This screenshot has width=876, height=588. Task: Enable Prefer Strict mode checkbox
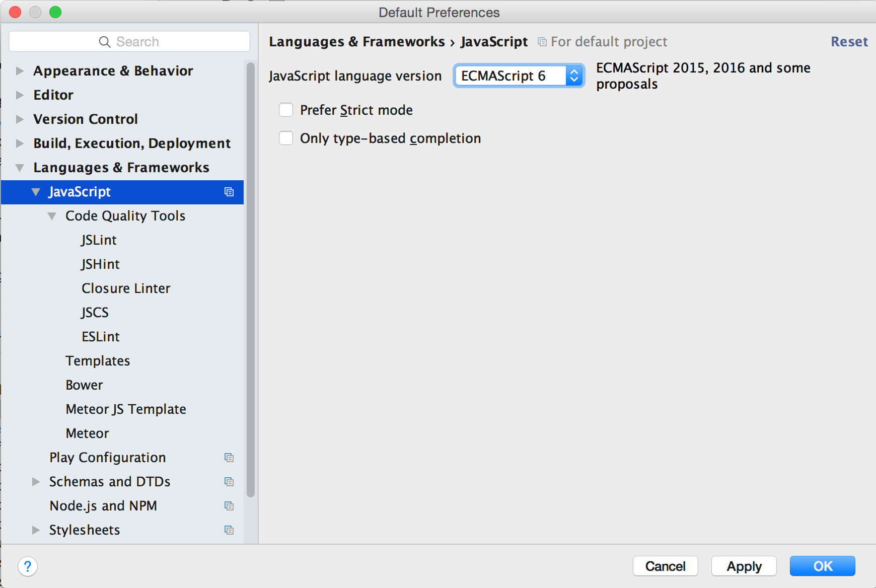point(286,110)
